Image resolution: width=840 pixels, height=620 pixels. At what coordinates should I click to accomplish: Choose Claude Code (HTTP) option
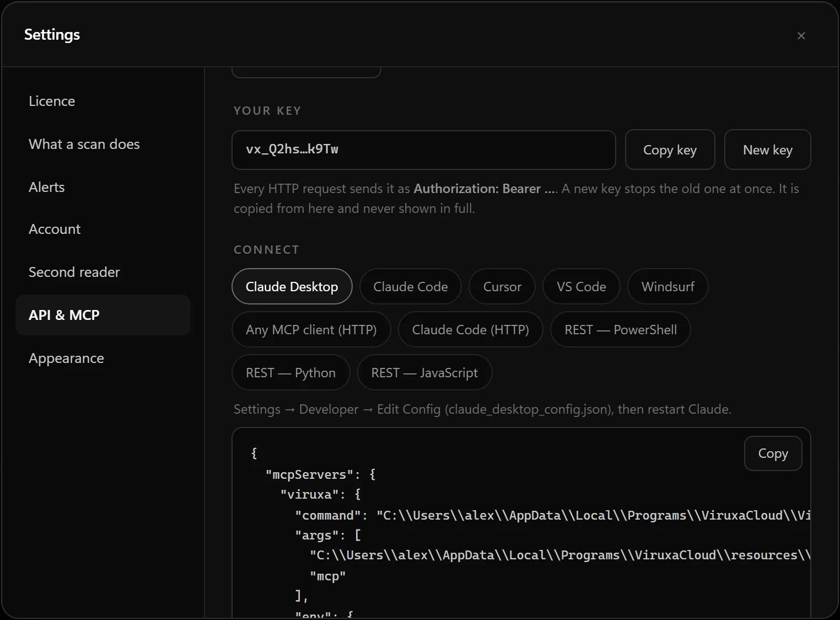[x=471, y=329]
